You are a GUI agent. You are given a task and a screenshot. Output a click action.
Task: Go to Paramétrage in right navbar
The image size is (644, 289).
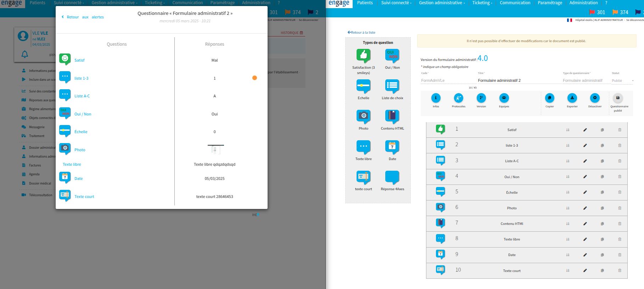pyautogui.click(x=550, y=3)
